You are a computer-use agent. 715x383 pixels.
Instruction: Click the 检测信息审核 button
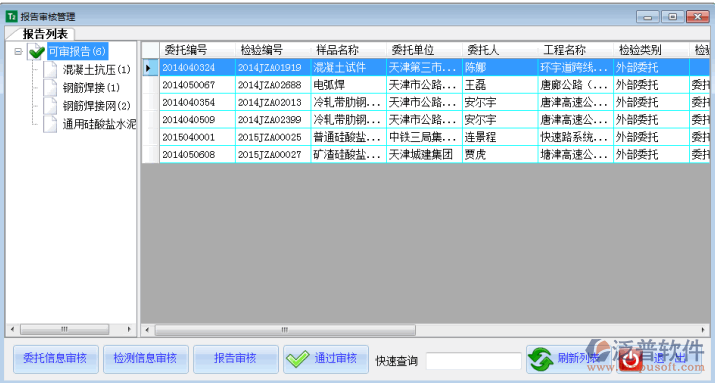[146, 359]
